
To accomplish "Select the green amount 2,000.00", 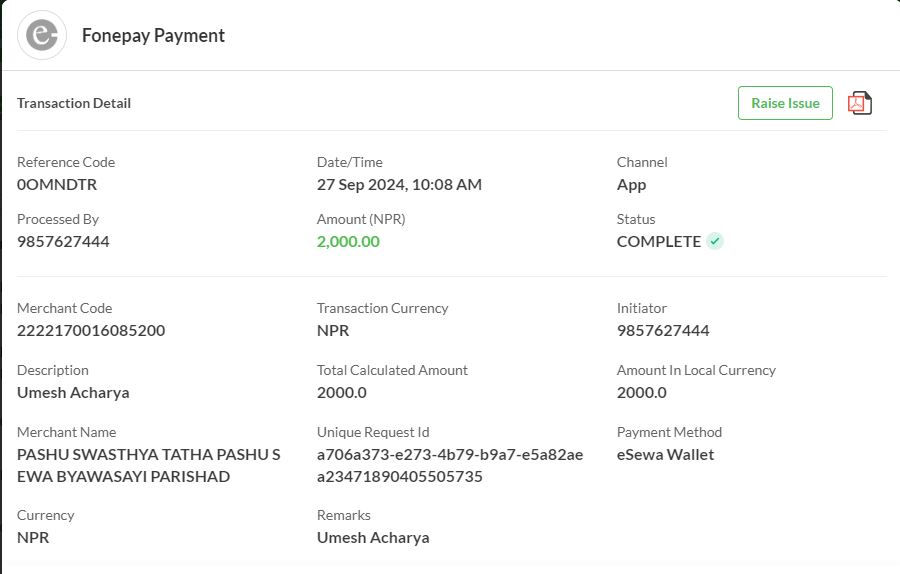I will [348, 242].
